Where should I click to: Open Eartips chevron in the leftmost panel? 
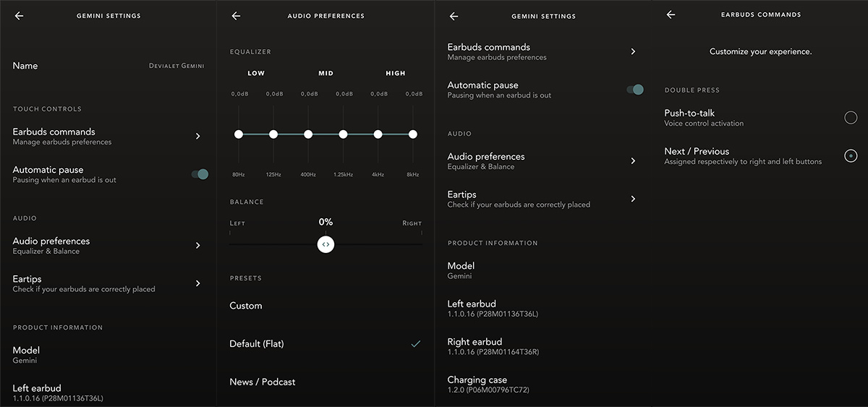point(197,283)
